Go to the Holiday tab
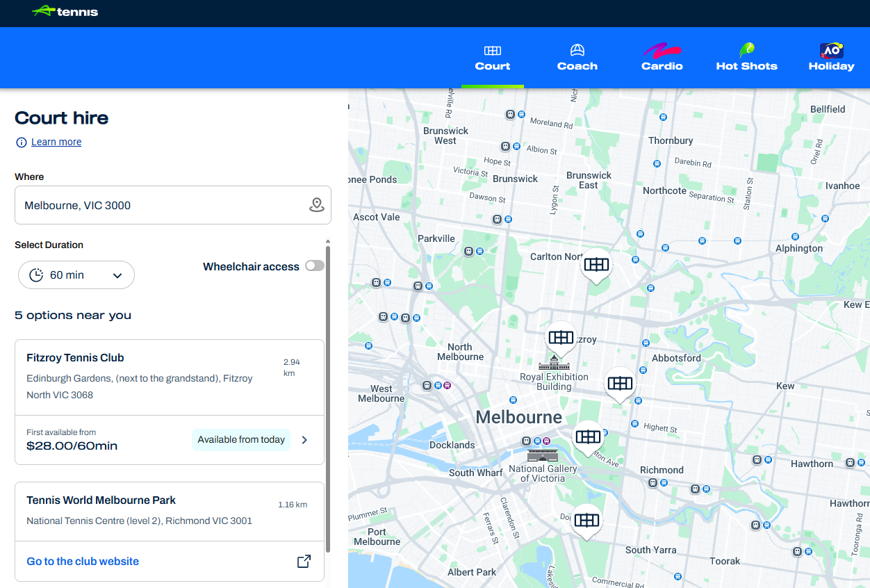The width and height of the screenshot is (870, 588). tap(831, 58)
